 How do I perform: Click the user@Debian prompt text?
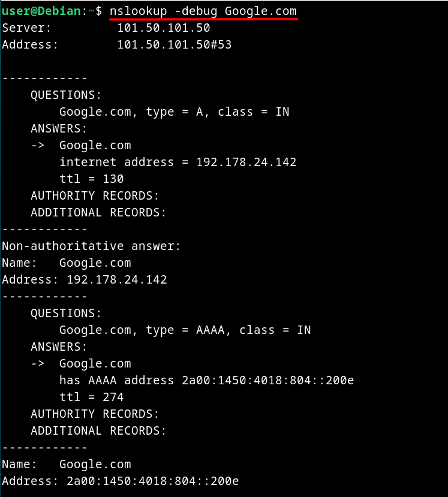[41, 11]
